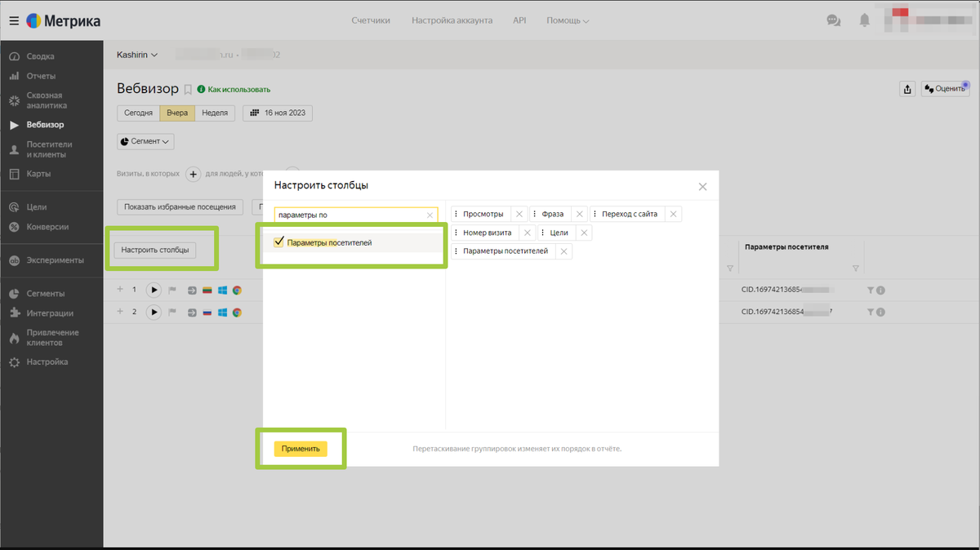The height and width of the screenshot is (550, 980).
Task: Open the notifications bell
Action: point(864,20)
